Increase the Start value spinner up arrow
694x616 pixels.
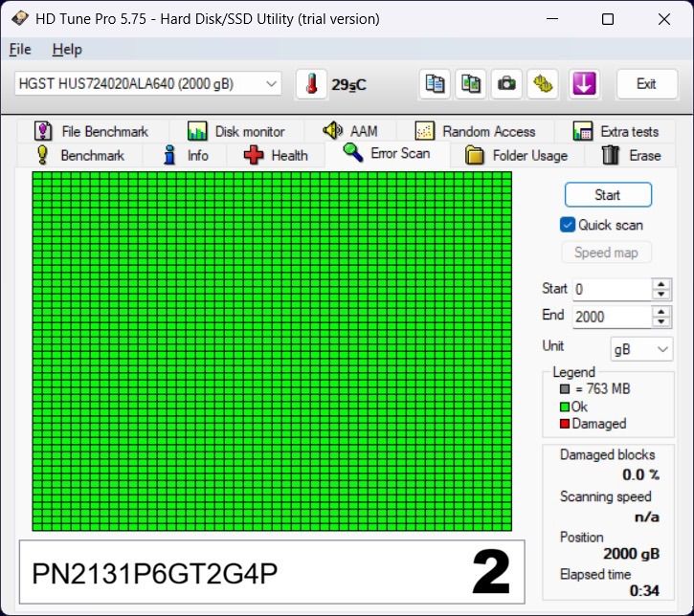pyautogui.click(x=661, y=285)
